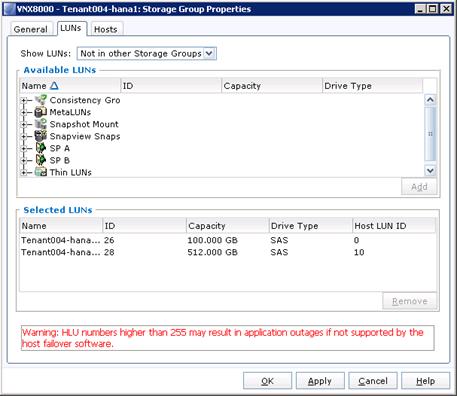Viewport: 457px width, 396px height.
Task: Click the Available LUNs scrollbar thumb
Action: (x=430, y=134)
